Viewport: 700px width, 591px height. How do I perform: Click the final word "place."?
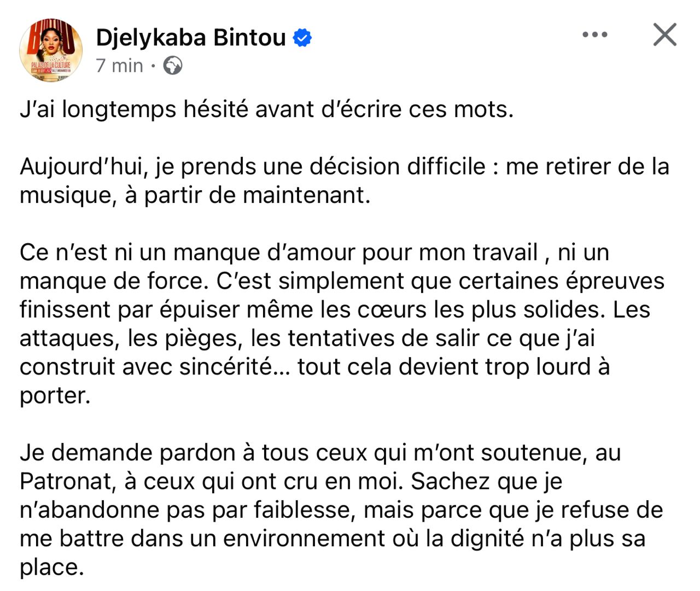52,567
